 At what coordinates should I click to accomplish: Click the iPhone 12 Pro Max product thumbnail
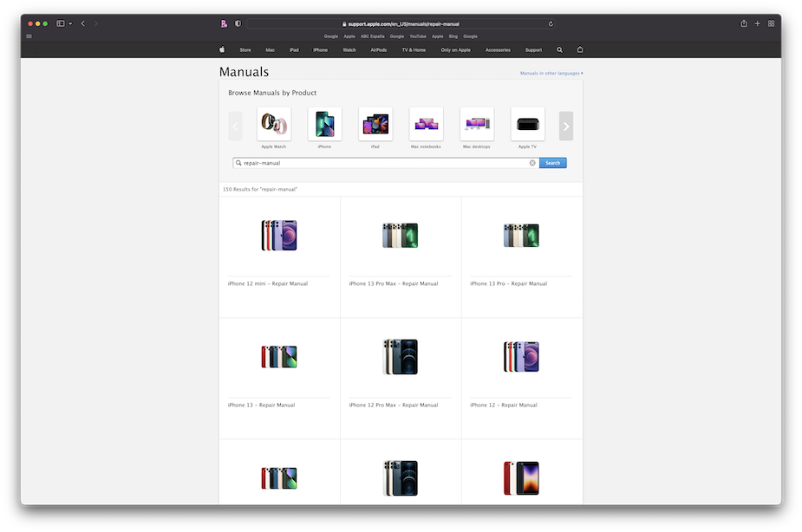(x=401, y=357)
